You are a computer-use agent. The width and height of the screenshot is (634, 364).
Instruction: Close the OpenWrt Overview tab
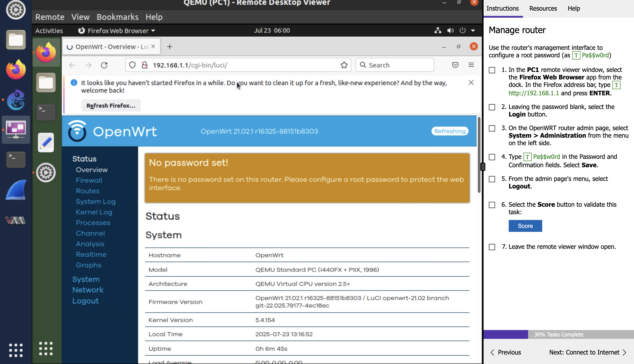[153, 47]
